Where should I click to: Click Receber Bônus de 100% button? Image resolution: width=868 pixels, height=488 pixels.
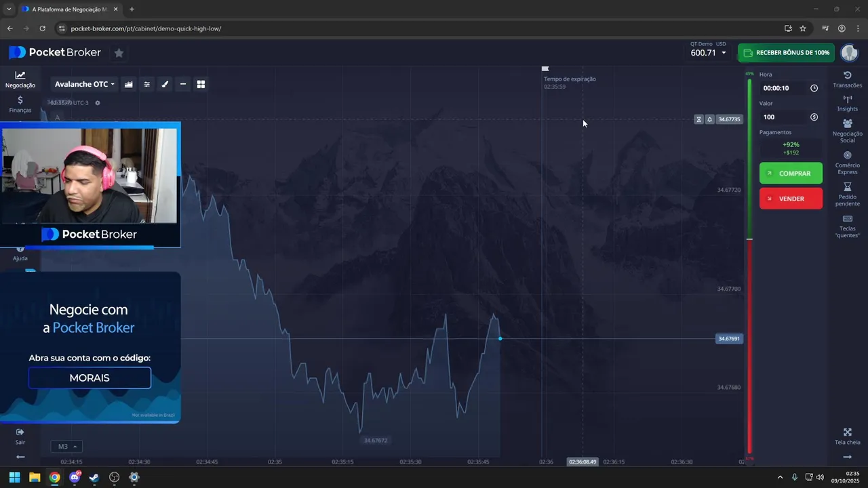(x=786, y=53)
